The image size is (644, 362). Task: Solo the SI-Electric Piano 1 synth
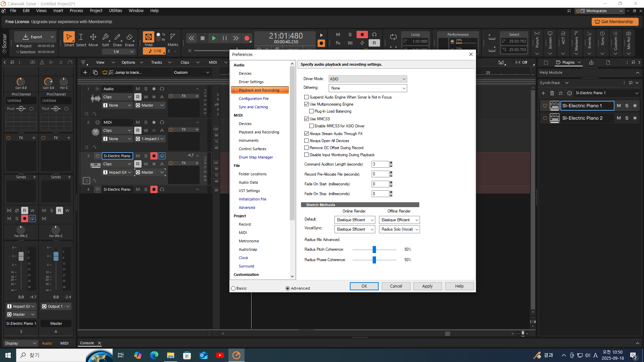[x=627, y=106]
